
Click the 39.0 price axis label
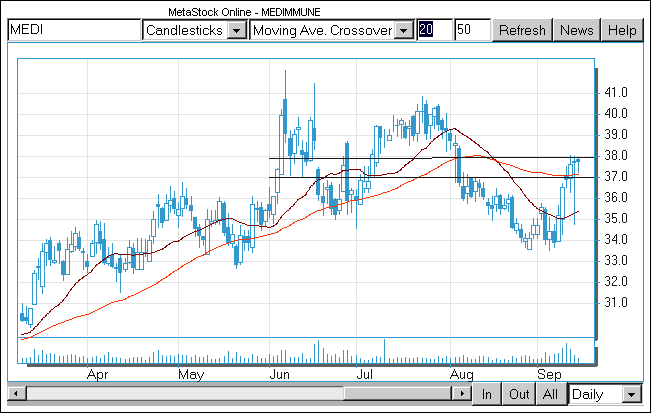(x=616, y=134)
